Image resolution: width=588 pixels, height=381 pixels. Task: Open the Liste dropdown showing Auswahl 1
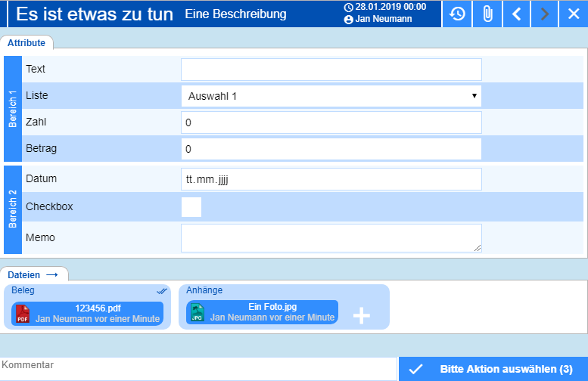coord(331,96)
